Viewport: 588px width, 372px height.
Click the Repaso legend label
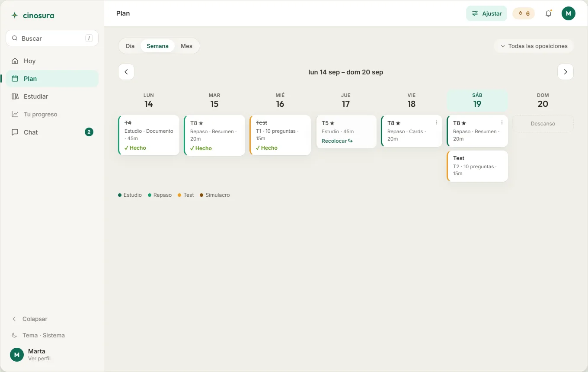pos(163,195)
